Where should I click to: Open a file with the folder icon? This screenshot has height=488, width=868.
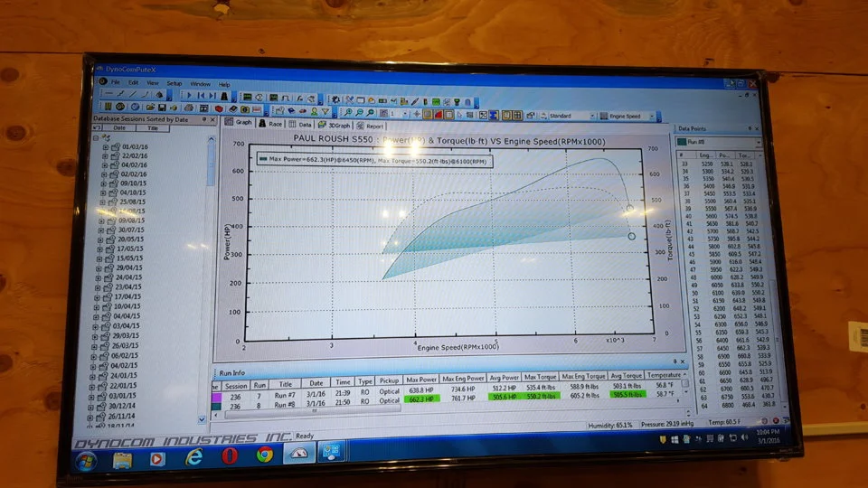coord(151,107)
